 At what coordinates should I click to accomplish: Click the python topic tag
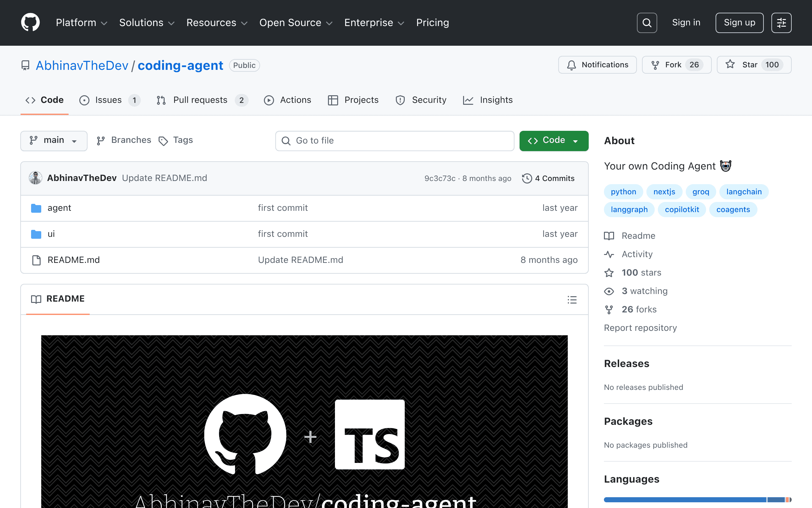tap(623, 192)
